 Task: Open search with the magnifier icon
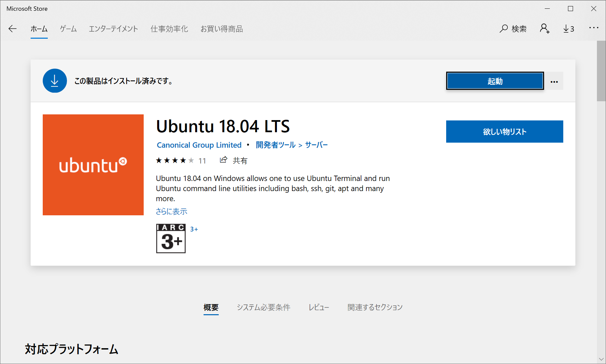point(503,29)
